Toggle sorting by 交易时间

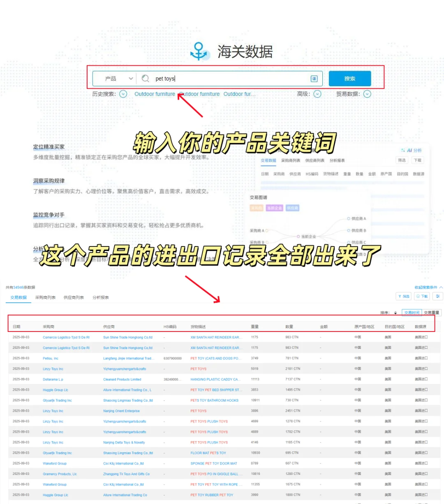click(412, 312)
